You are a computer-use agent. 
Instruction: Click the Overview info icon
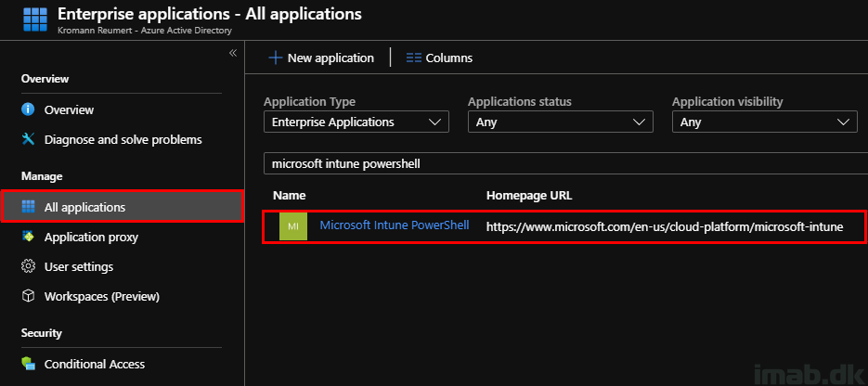point(28,109)
